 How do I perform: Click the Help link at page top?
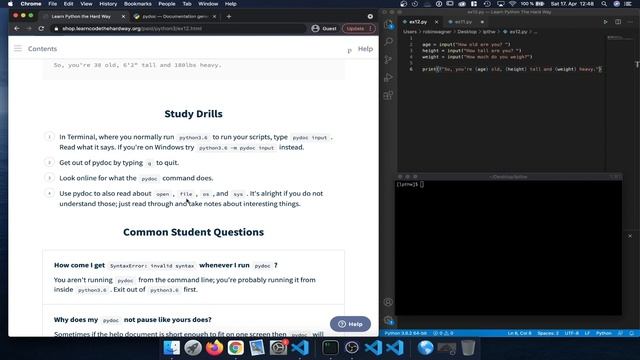pos(365,49)
